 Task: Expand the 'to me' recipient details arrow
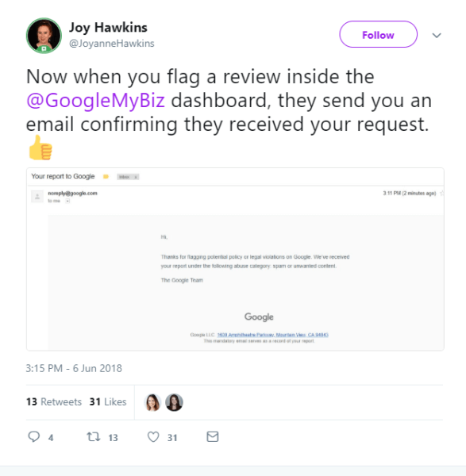point(67,201)
